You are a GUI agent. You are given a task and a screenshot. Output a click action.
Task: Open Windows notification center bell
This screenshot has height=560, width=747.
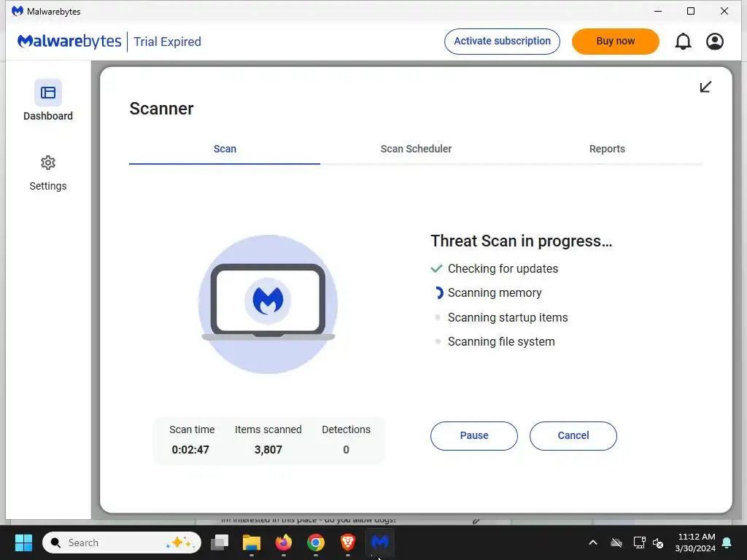click(x=727, y=542)
